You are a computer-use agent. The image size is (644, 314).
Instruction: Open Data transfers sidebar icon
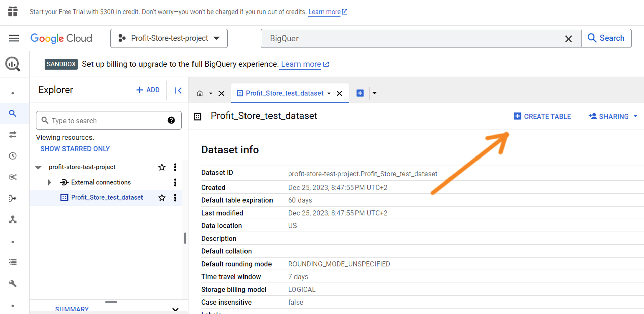pyautogui.click(x=13, y=135)
